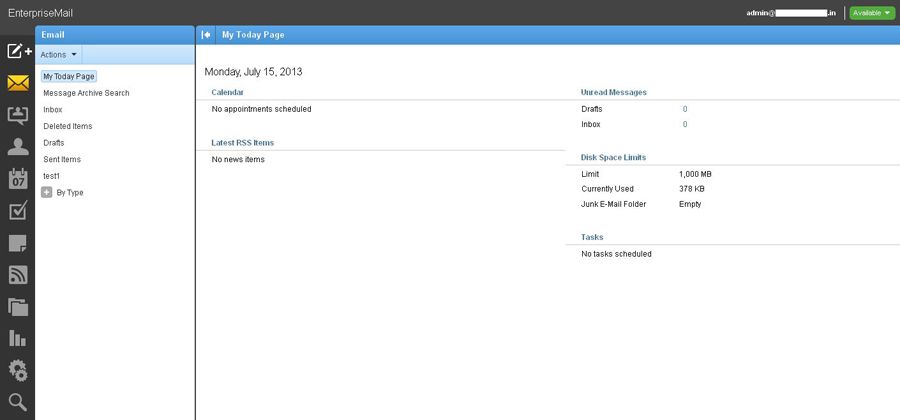Screen dimensions: 900x420
Task: Open the RSS Feeds icon
Action: click(18, 275)
